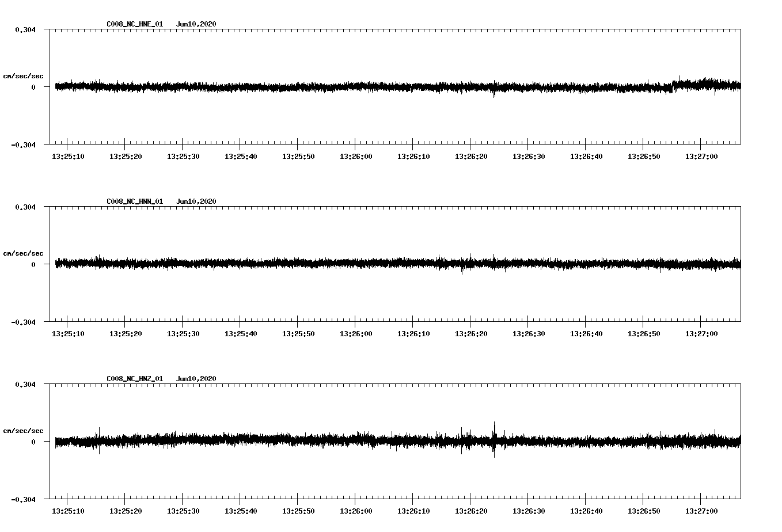Viewport: 782px width, 532px height.
Task: Click time label 13:25:30 under HNZ plot
Action: click(183, 511)
